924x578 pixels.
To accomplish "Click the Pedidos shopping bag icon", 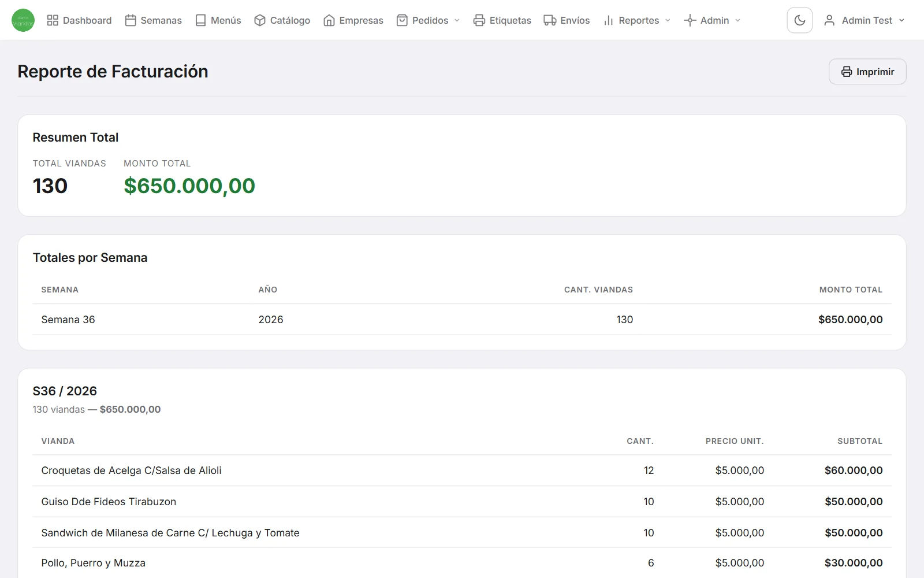I will [x=402, y=20].
